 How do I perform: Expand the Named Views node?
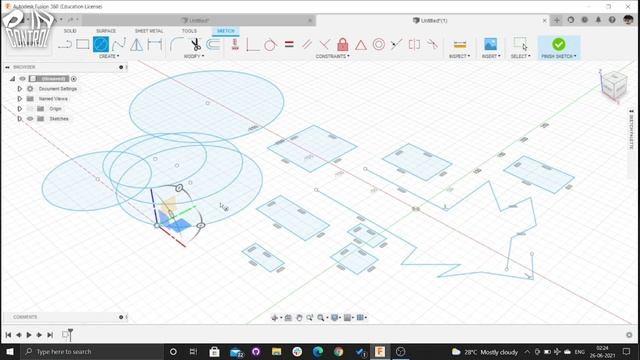click(x=20, y=99)
